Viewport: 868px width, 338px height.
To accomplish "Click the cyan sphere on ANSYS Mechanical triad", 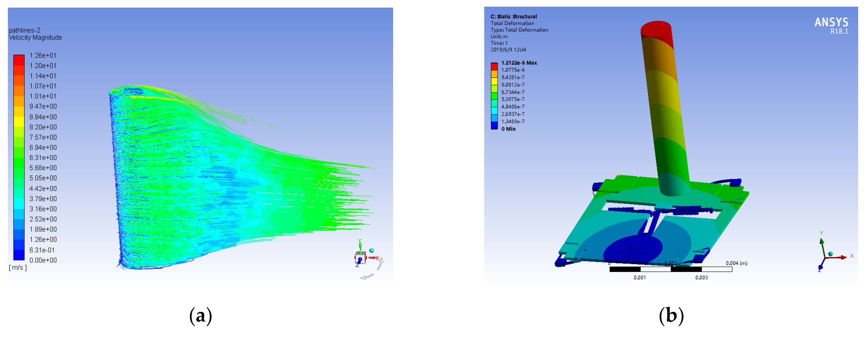I will tap(830, 254).
